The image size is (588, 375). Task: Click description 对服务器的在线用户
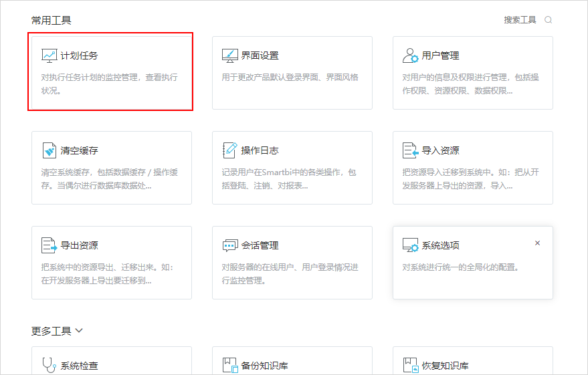(x=290, y=273)
